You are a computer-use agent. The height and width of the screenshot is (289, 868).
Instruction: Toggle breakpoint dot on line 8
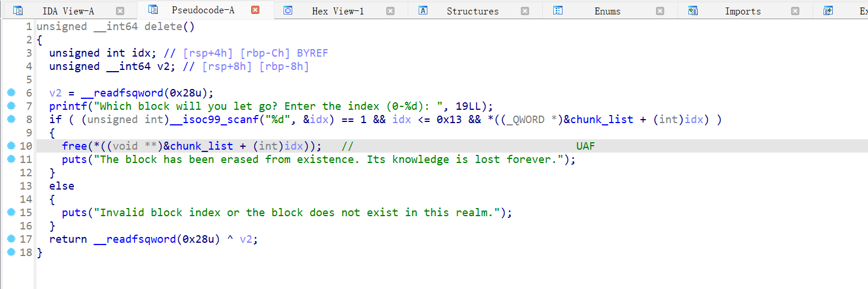(11, 120)
